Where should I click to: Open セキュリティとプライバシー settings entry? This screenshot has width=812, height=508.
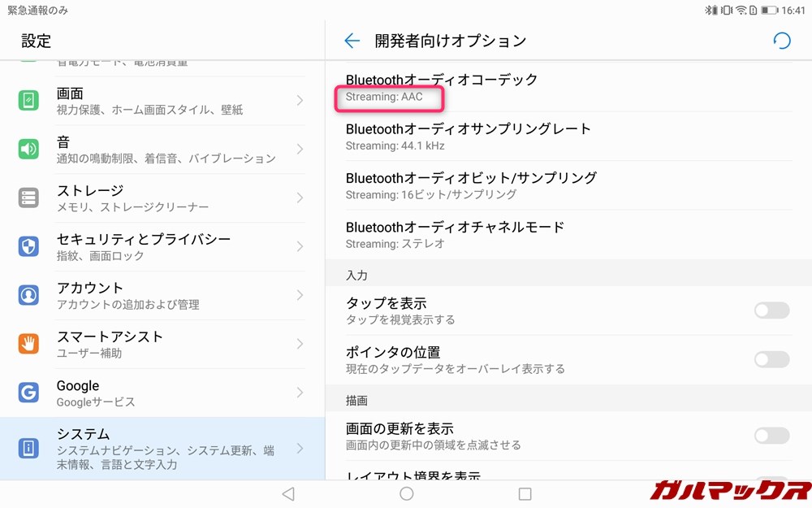click(x=144, y=246)
